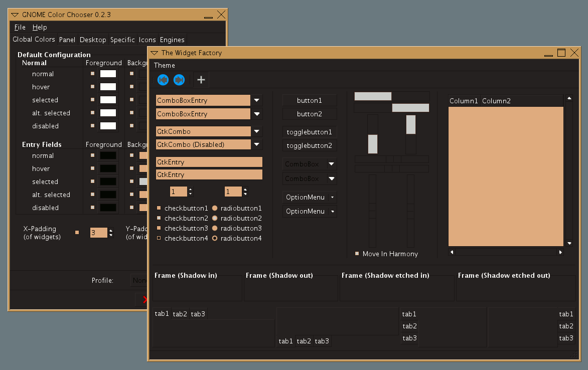Switch to the Panel tab
Screen dimensions: 588x370
(67, 40)
